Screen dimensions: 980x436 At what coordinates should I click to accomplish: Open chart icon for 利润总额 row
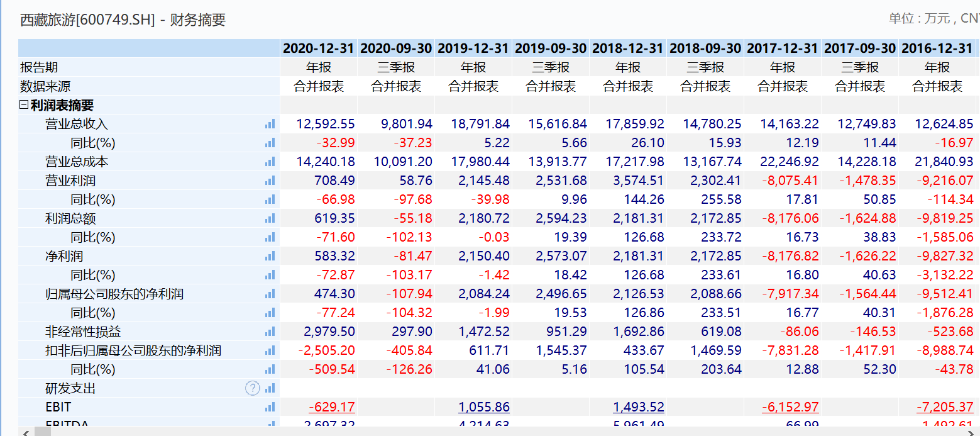tap(270, 219)
